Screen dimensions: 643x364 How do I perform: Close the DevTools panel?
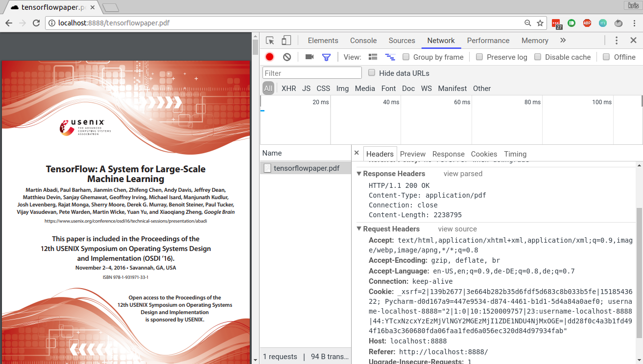633,41
